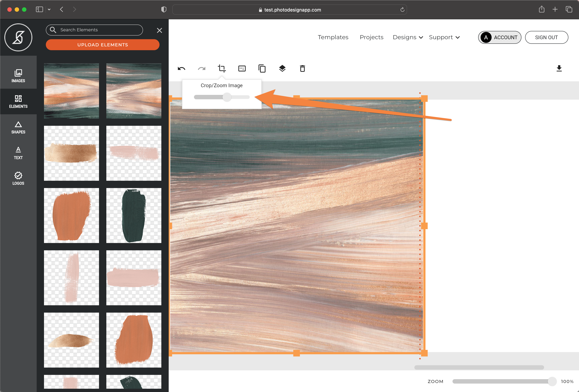
Task: Click the undo arrow icon
Action: [181, 69]
